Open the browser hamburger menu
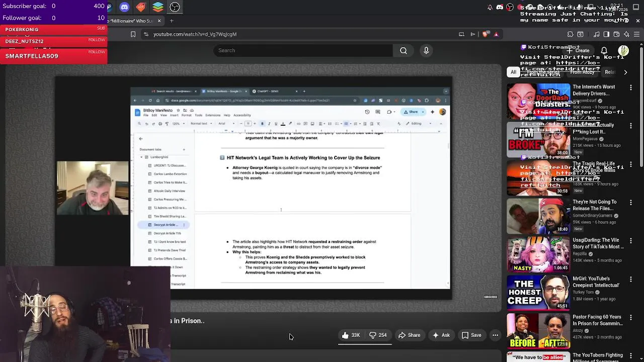This screenshot has width=644, height=362. coord(636,34)
